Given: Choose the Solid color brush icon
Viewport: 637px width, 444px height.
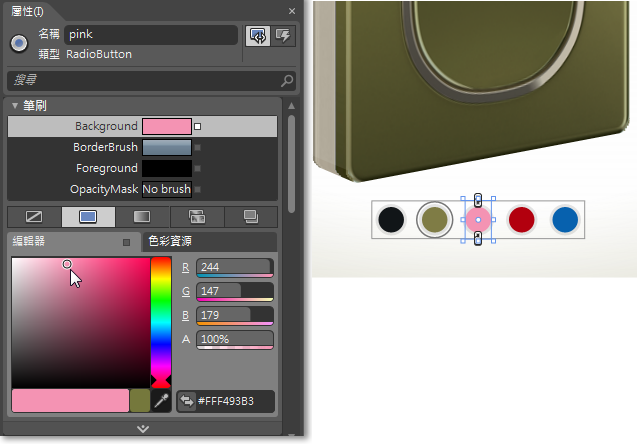Looking at the screenshot, I should click(x=88, y=217).
